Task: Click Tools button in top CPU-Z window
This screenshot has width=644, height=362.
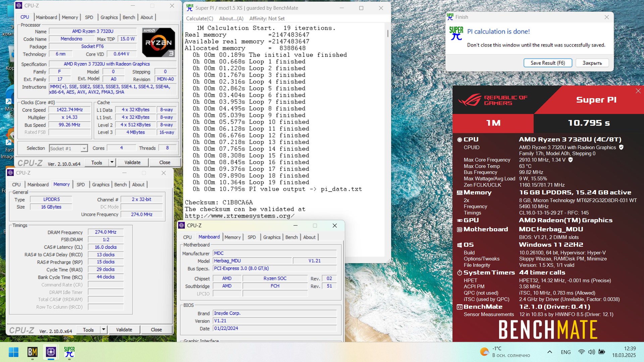Action: point(97,163)
